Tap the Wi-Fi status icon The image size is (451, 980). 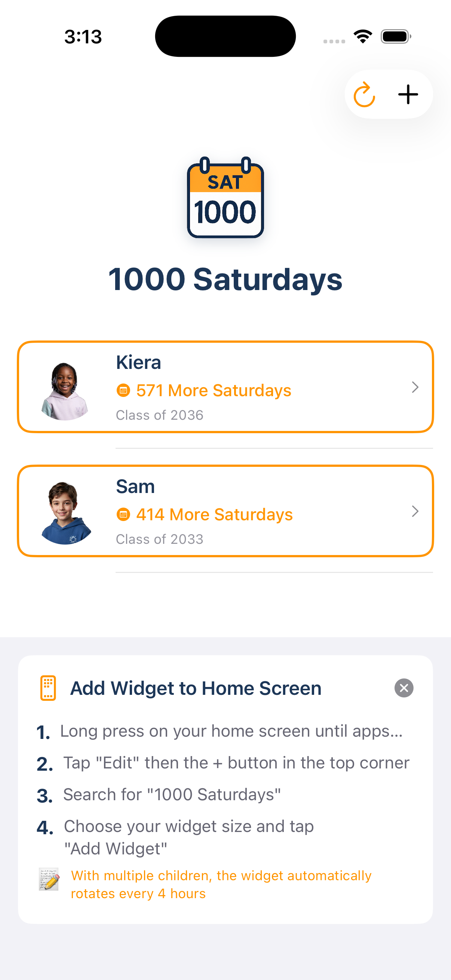click(363, 37)
